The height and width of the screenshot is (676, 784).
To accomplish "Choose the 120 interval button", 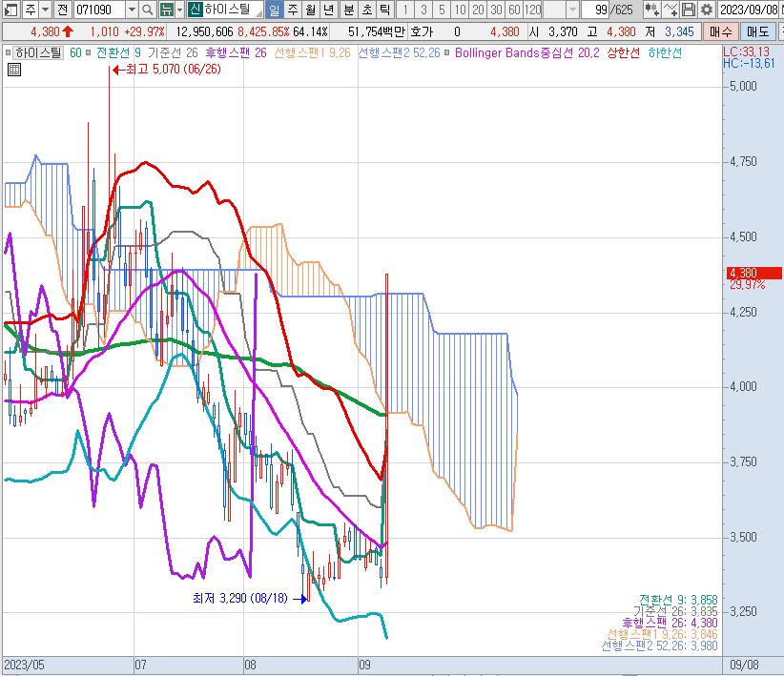I will [532, 9].
